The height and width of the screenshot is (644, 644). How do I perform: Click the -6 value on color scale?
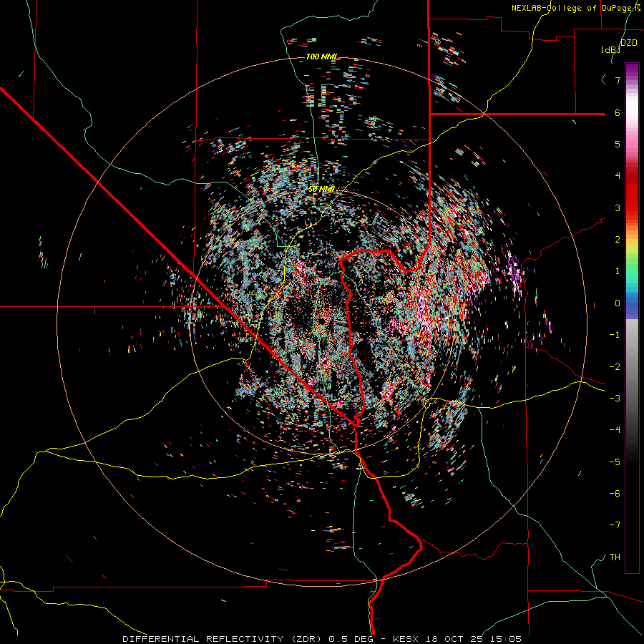615,494
